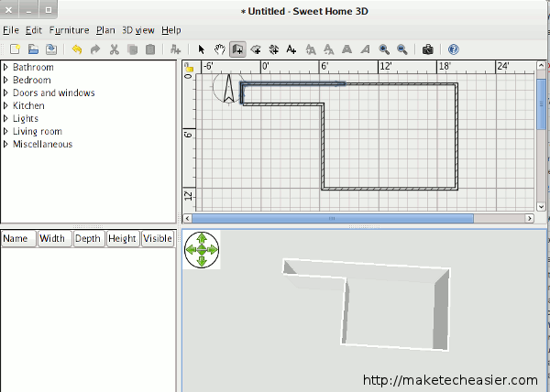
Task: Expand the Bathroom category
Action: pos(5,67)
